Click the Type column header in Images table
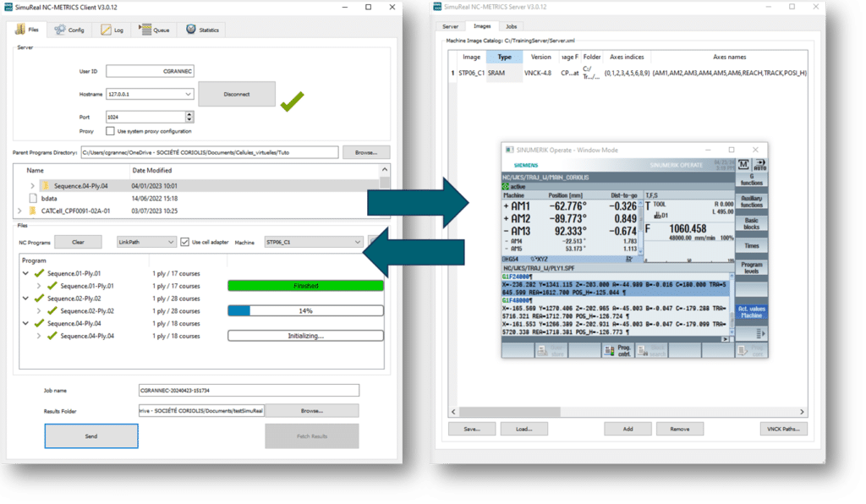Screen dimensions: 866x504 pyautogui.click(x=504, y=57)
